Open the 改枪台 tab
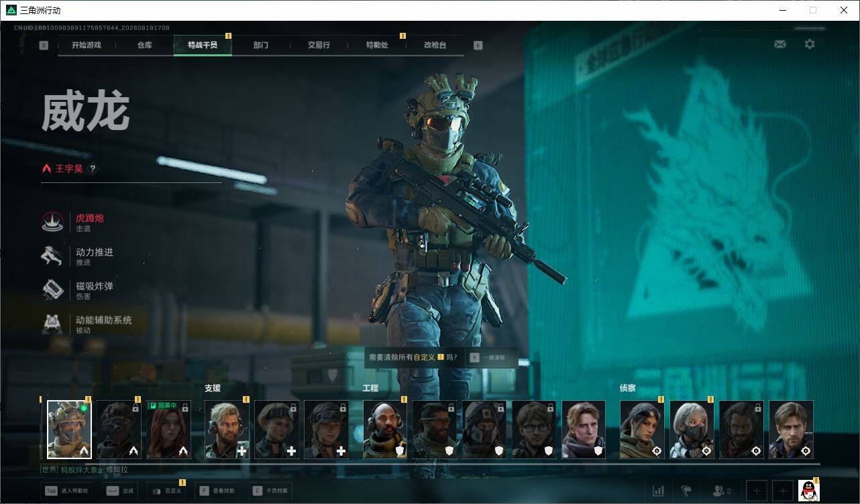The width and height of the screenshot is (860, 504). coord(435,46)
